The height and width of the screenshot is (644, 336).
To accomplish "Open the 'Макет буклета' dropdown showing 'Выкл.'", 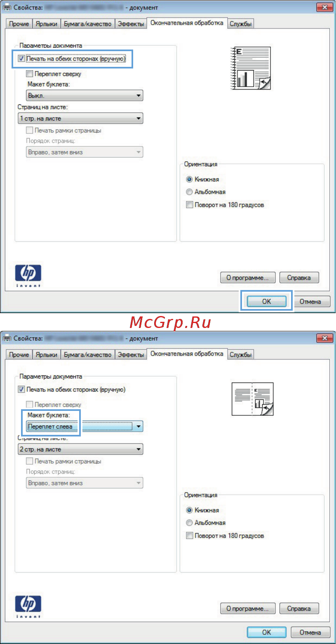I will 85,96.
